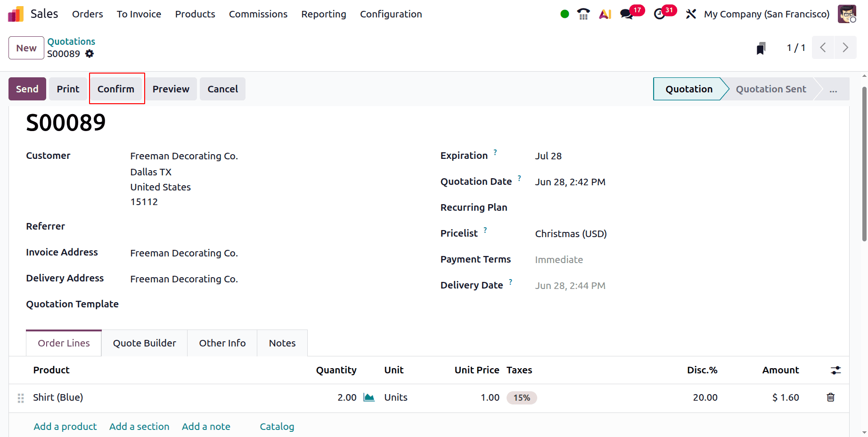Confirm the quotation
Image resolution: width=868 pixels, height=437 pixels.
[x=116, y=89]
